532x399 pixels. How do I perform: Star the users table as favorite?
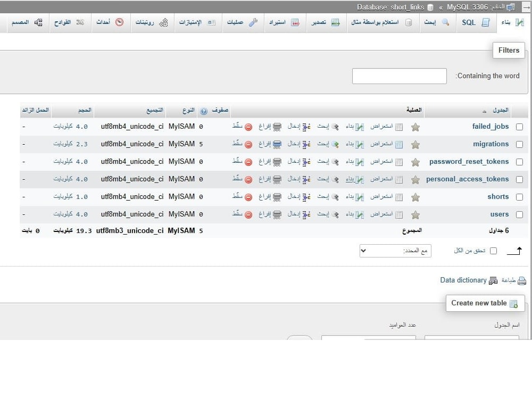tap(415, 215)
